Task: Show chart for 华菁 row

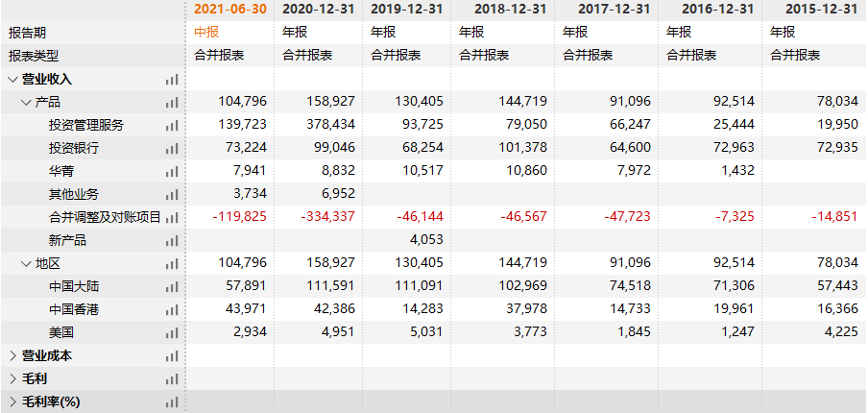Action: point(173,172)
